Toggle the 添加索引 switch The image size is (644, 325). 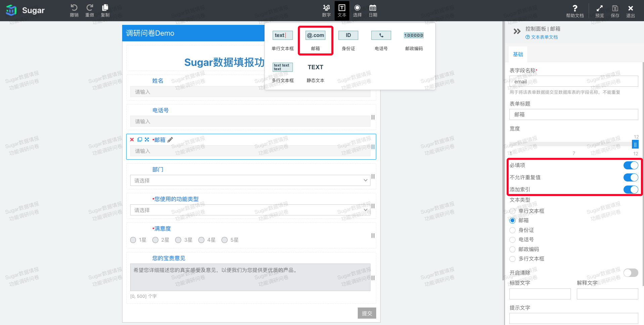[x=631, y=190]
